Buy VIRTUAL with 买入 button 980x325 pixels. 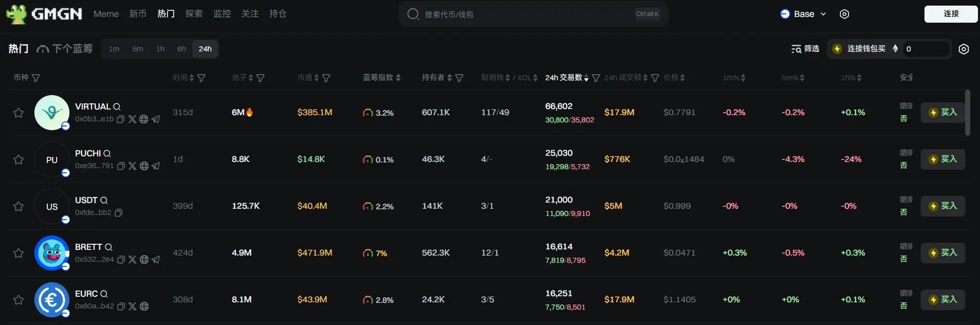click(942, 113)
